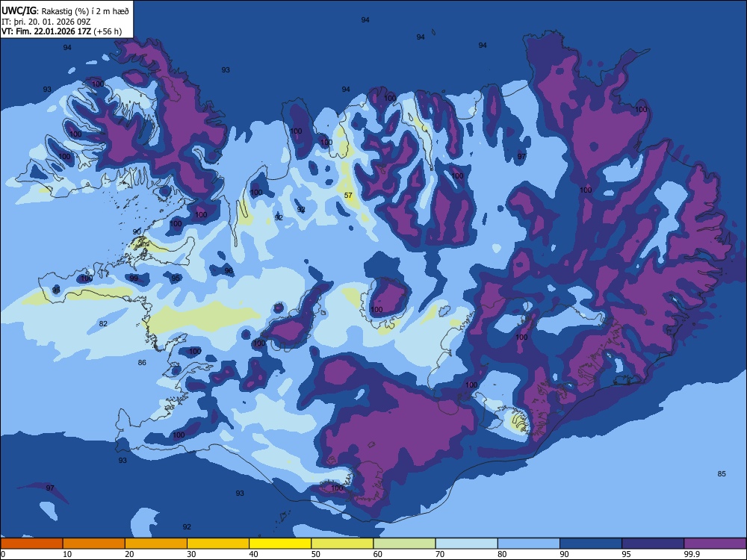Click the '50' legend scale label
This screenshot has height=560, width=747.
316,554
